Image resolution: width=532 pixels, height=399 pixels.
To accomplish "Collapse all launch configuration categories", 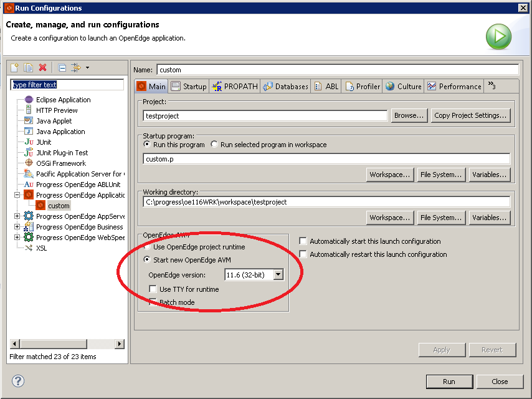I will pos(61,67).
